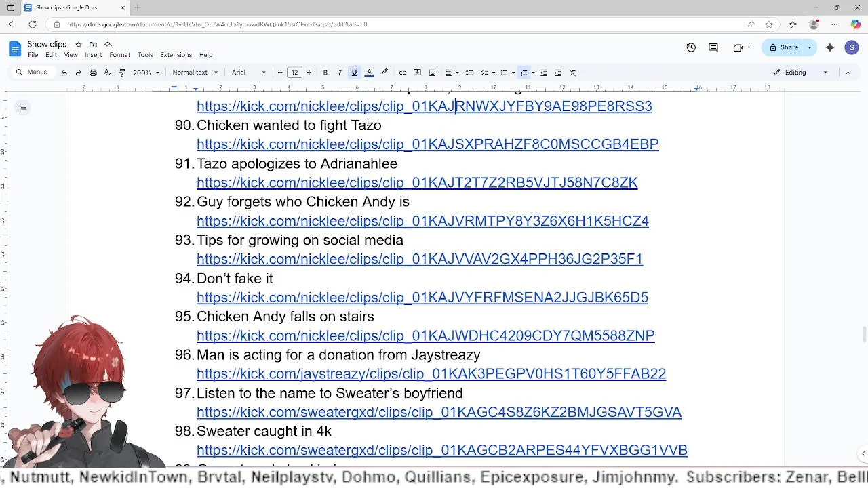Go back with the browser arrow
868x488 pixels.
pyautogui.click(x=12, y=24)
